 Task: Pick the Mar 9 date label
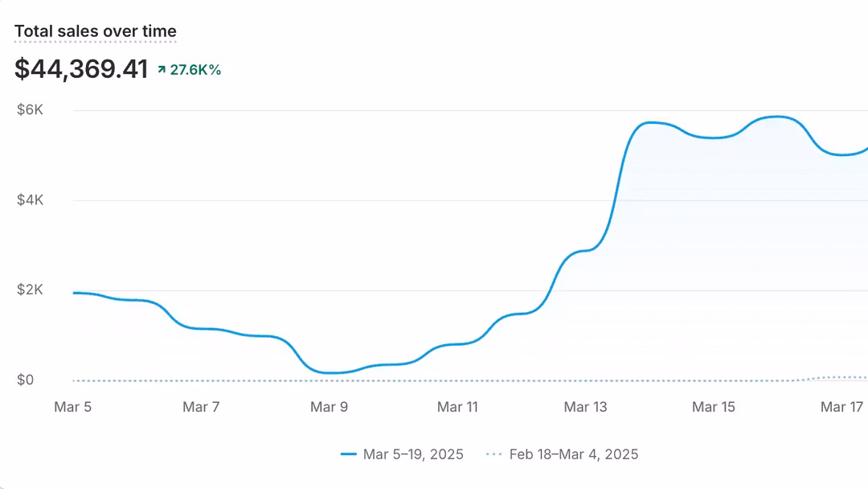click(x=329, y=407)
